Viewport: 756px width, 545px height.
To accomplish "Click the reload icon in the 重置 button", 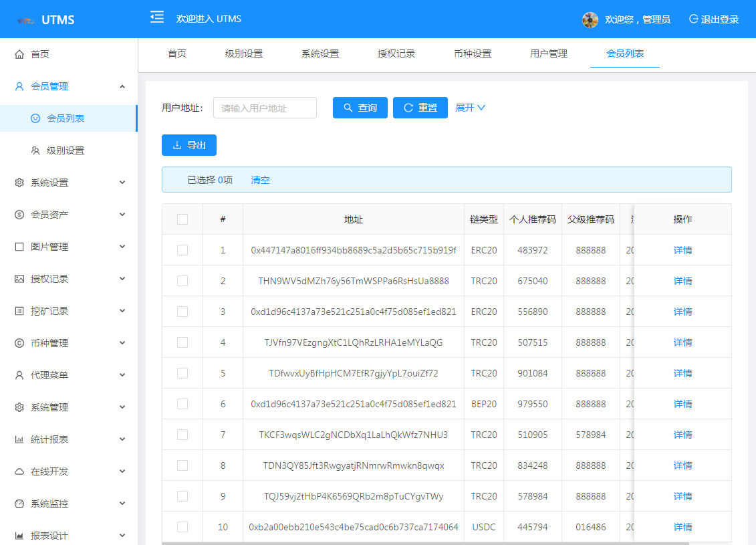I will [408, 108].
